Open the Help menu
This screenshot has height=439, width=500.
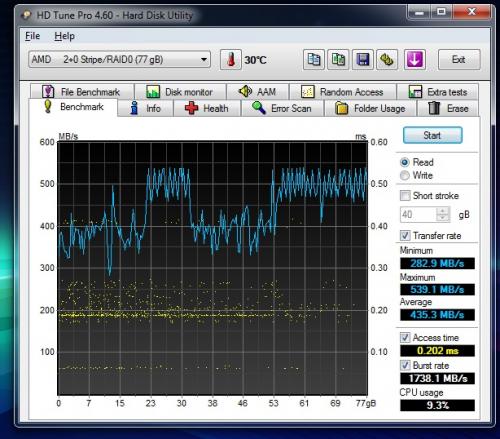tap(64, 36)
